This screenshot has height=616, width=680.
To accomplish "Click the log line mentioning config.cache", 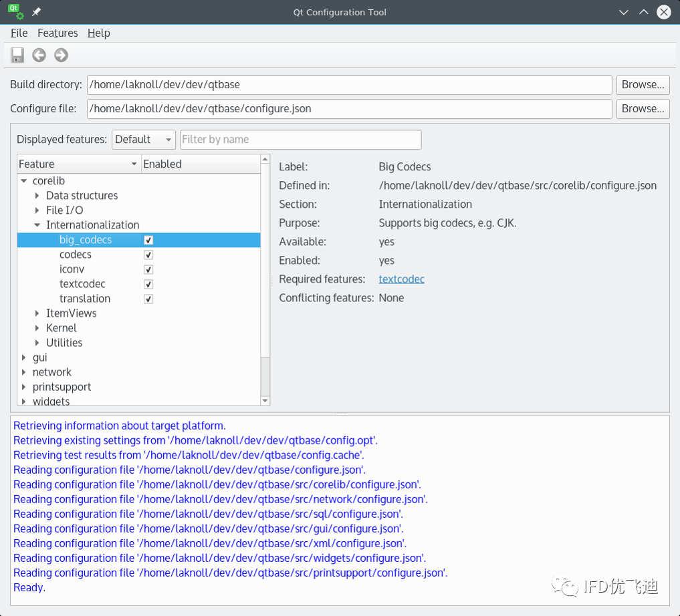I will point(189,455).
